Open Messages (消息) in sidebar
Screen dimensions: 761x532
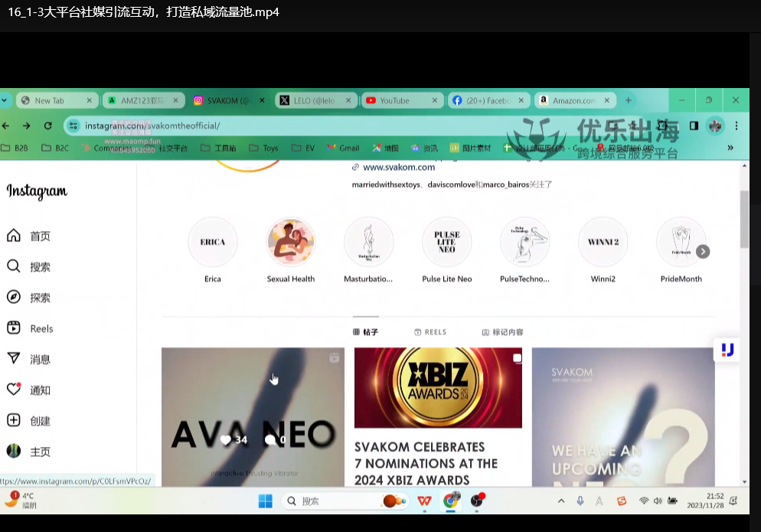pos(29,359)
